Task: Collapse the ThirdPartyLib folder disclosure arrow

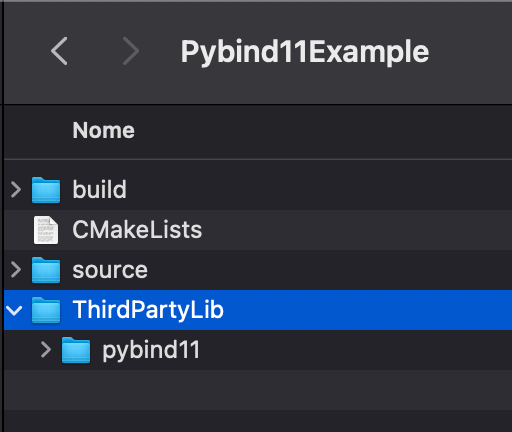Action: point(14,310)
